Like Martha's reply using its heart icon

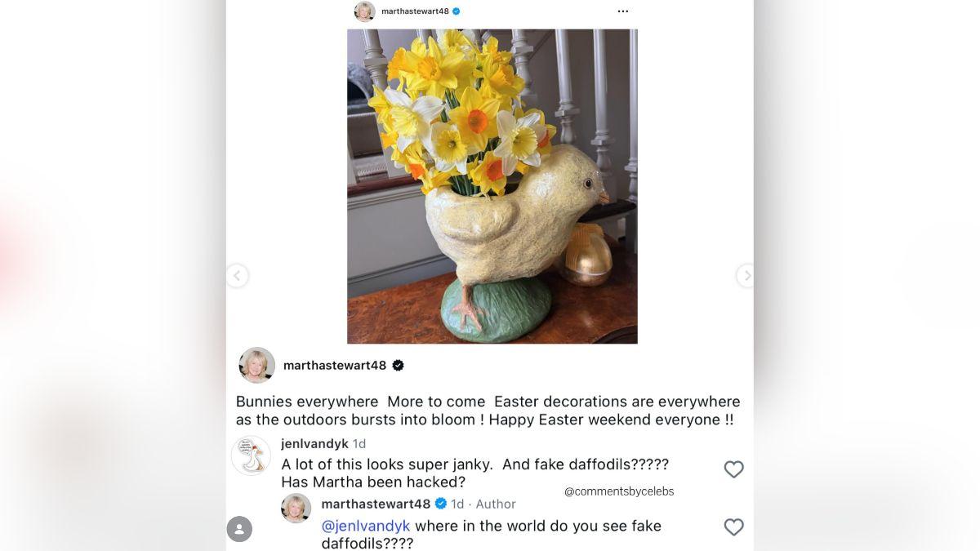pyautogui.click(x=733, y=527)
